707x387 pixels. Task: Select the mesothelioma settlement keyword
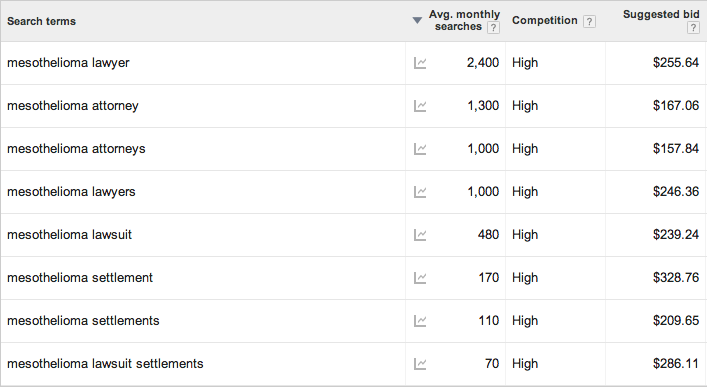(80, 277)
